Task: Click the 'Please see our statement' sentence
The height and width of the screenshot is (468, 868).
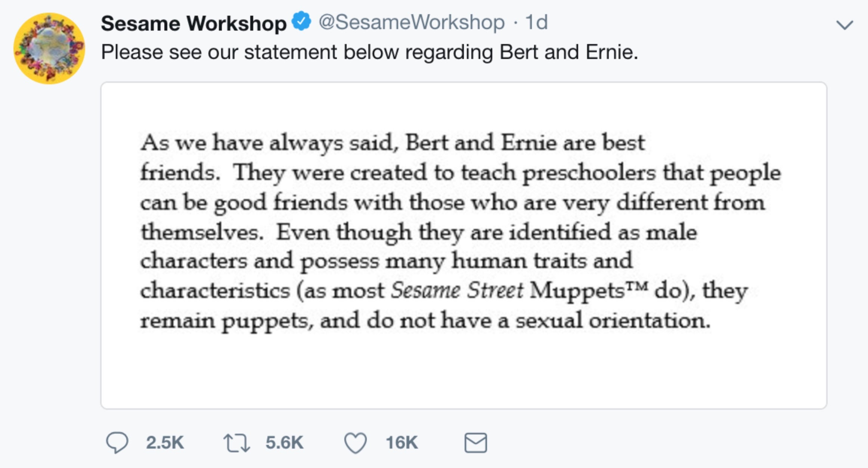Action: click(x=369, y=52)
